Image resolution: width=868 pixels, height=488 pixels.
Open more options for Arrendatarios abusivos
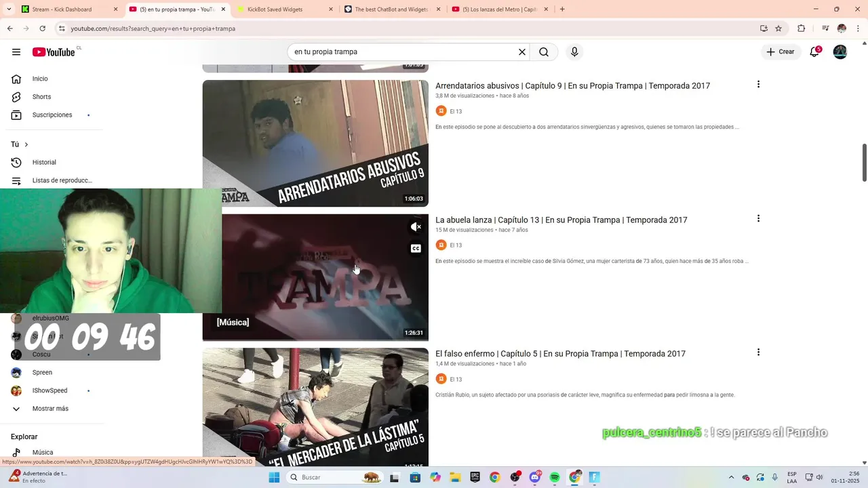[758, 85]
